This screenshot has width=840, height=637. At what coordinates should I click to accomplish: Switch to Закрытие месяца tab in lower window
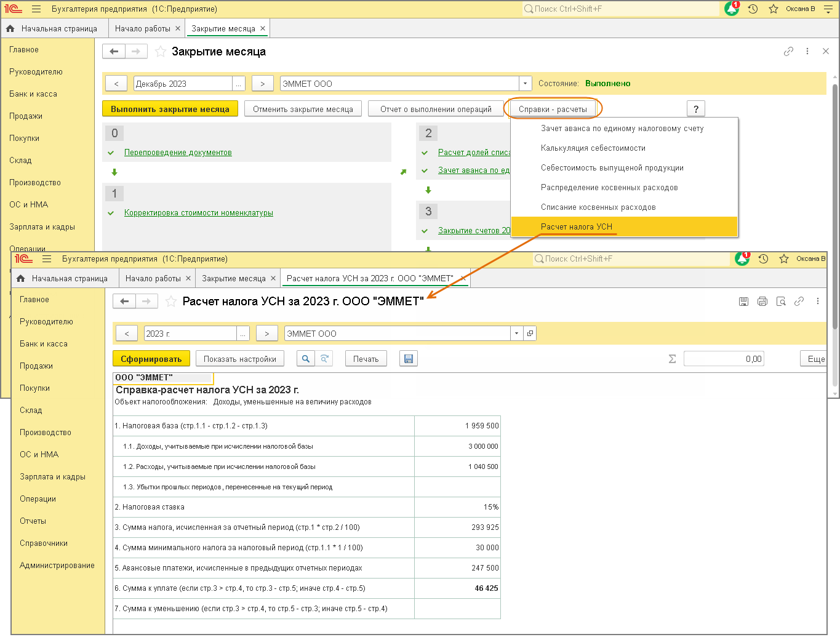click(234, 279)
